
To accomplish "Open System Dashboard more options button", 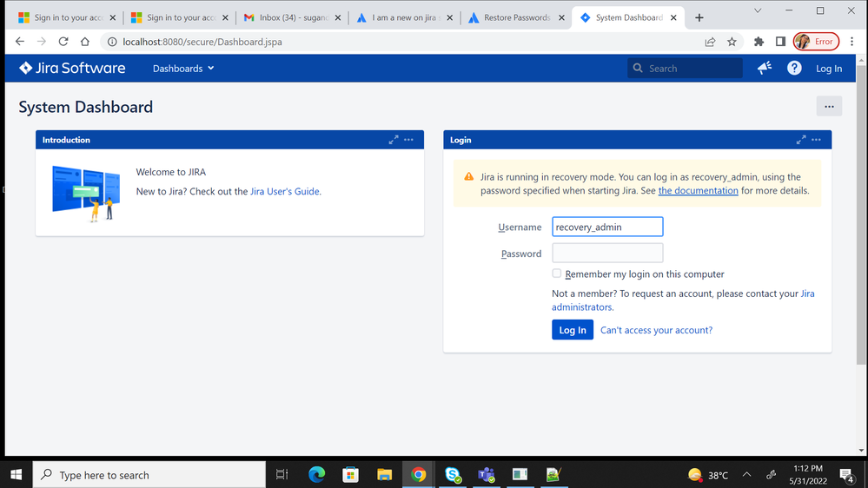I will click(829, 106).
